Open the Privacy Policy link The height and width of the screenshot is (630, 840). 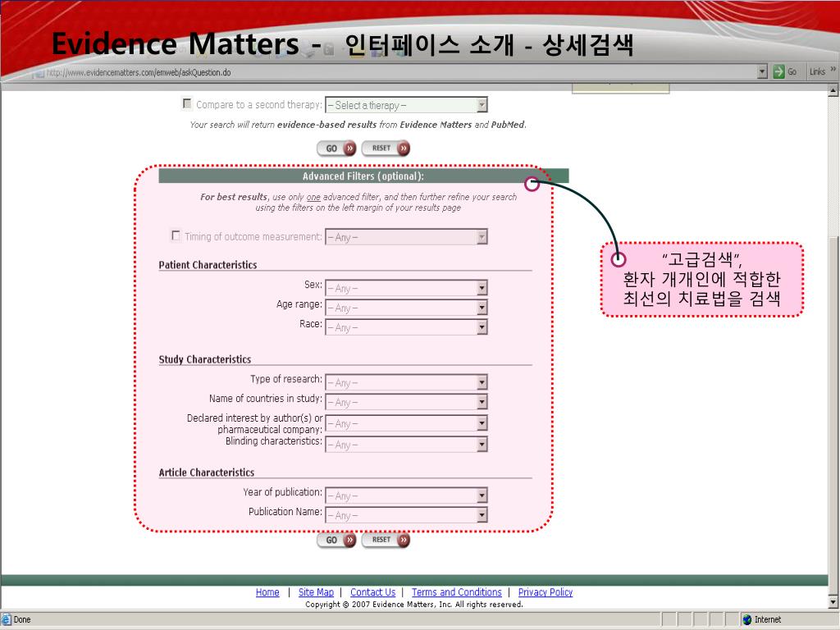tap(546, 592)
